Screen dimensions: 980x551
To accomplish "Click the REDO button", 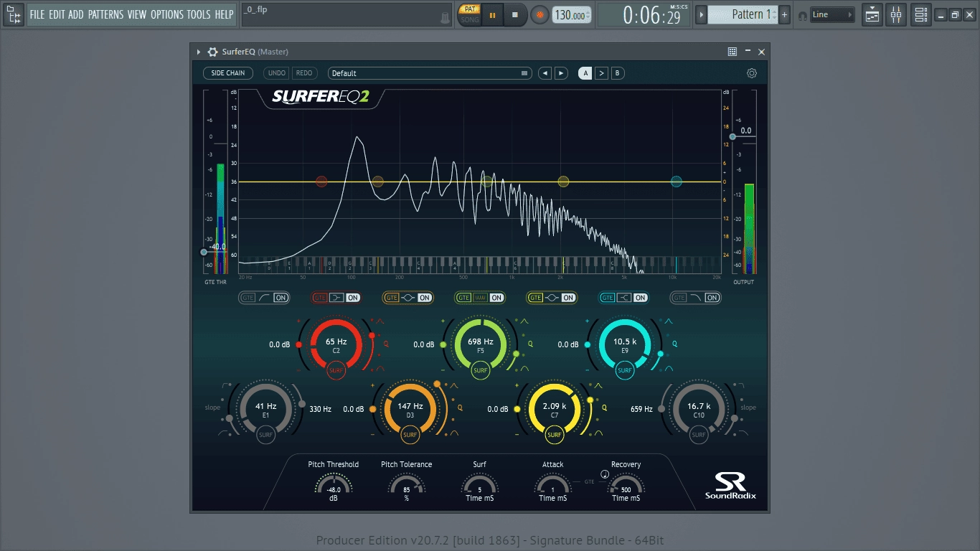I will point(304,73).
